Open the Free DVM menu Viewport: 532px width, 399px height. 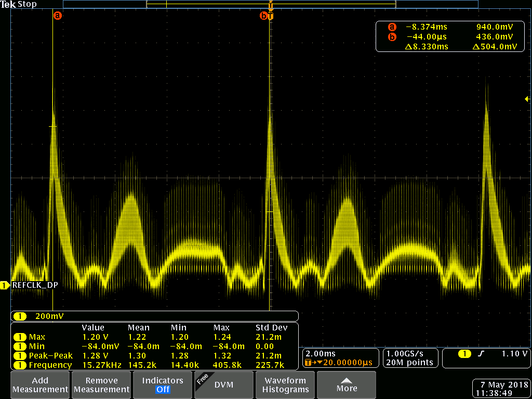223,385
